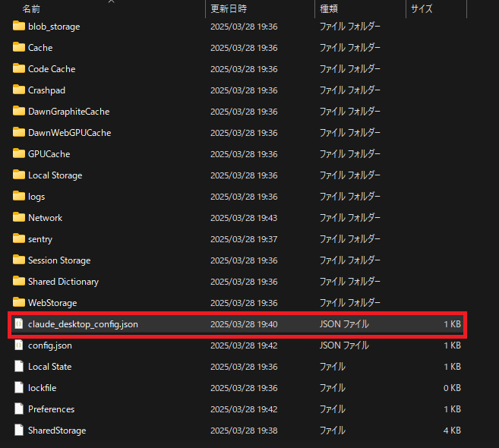Click the SharedStorage file icon
The width and height of the screenshot is (499, 448).
[19, 431]
